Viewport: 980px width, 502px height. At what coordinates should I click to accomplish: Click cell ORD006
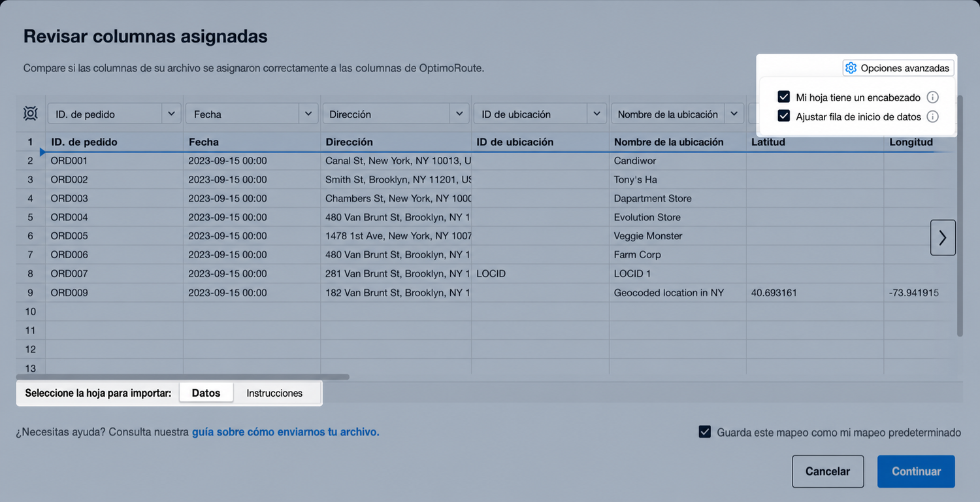115,255
